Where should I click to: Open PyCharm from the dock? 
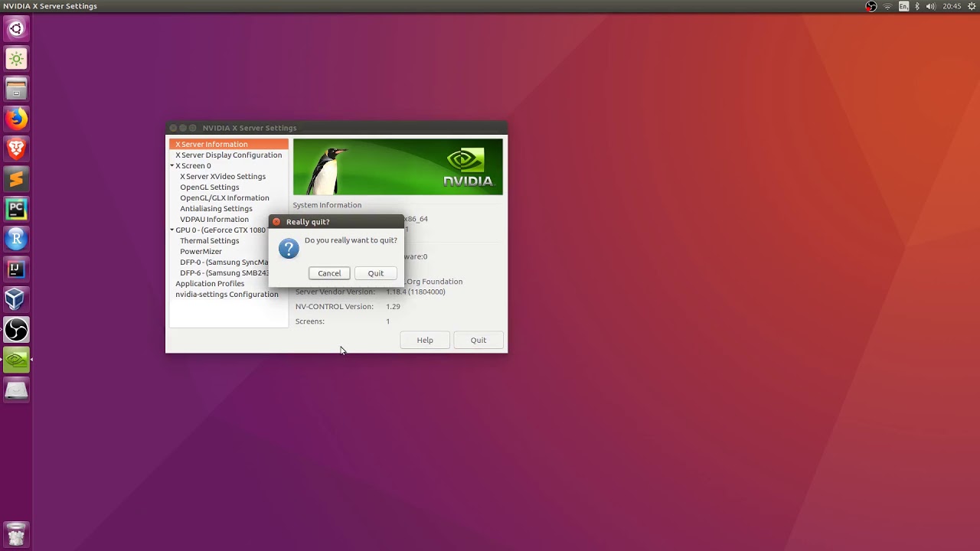click(16, 209)
